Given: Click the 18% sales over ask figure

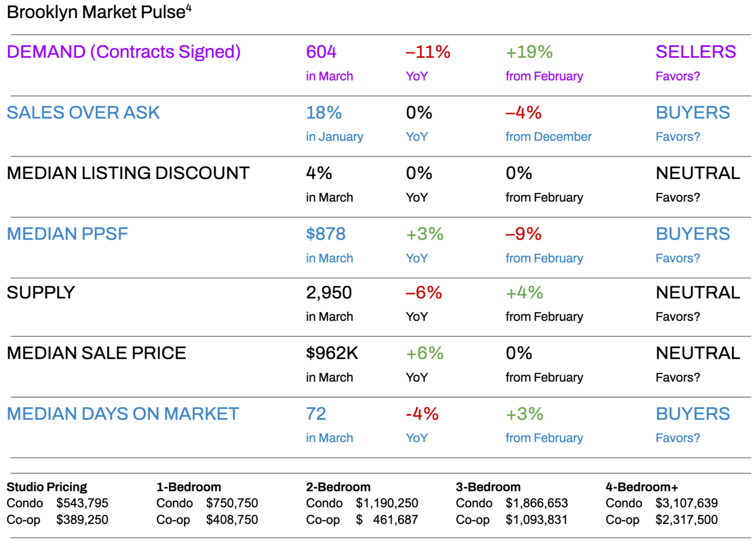Looking at the screenshot, I should (324, 113).
